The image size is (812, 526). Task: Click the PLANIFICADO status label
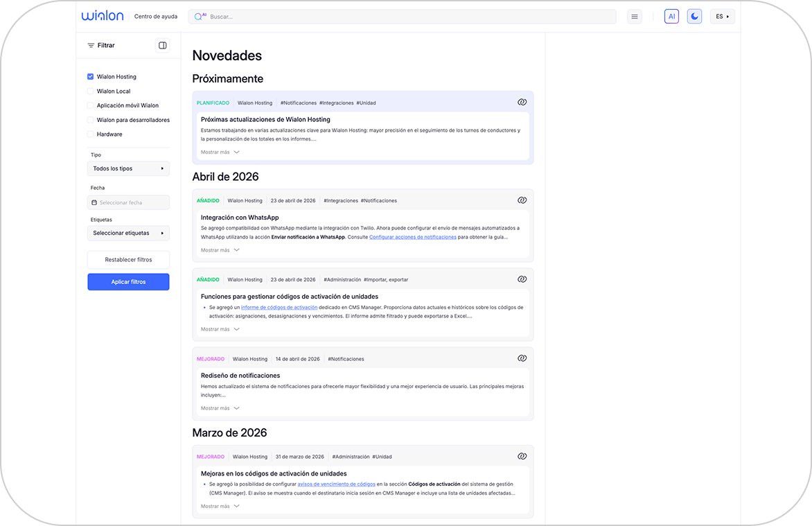coord(213,103)
